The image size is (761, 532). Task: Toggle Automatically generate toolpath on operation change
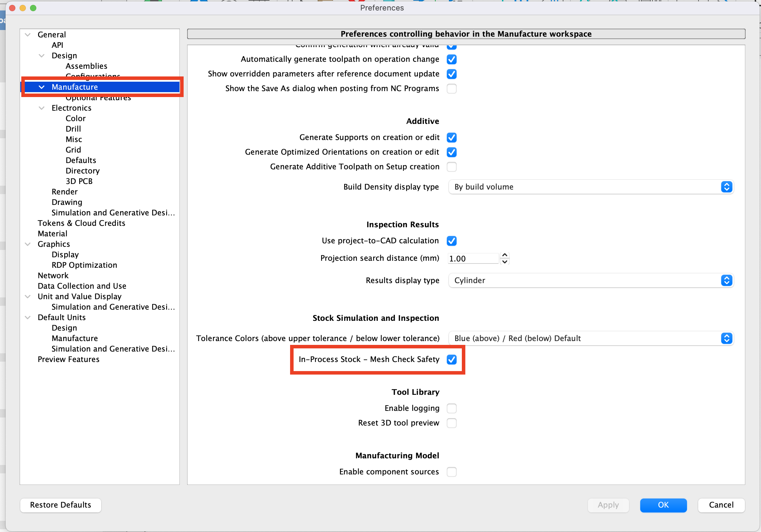coord(452,59)
